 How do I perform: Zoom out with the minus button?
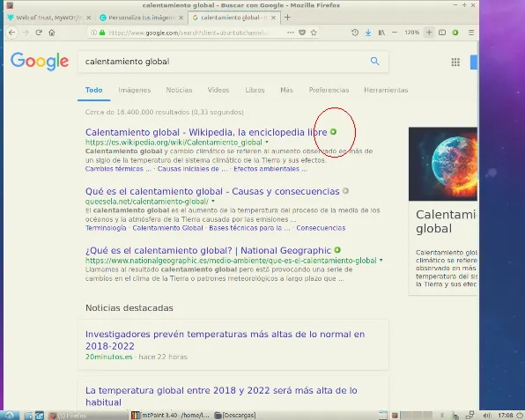[x=395, y=33]
